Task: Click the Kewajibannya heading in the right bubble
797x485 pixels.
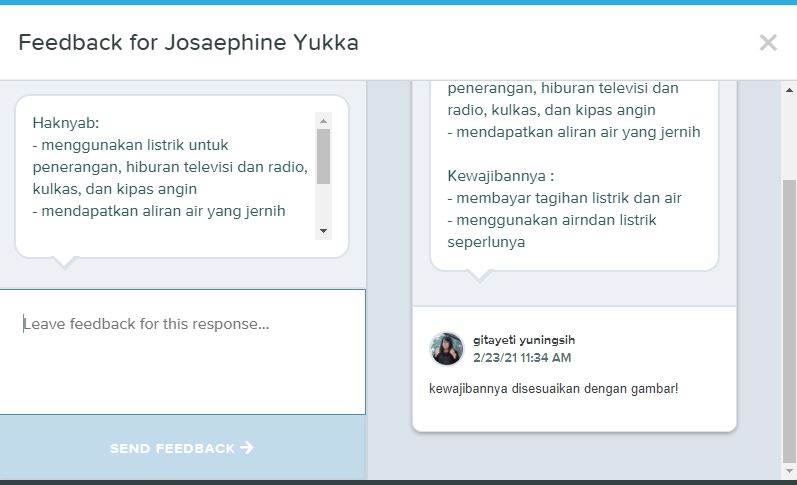Action: tap(501, 176)
